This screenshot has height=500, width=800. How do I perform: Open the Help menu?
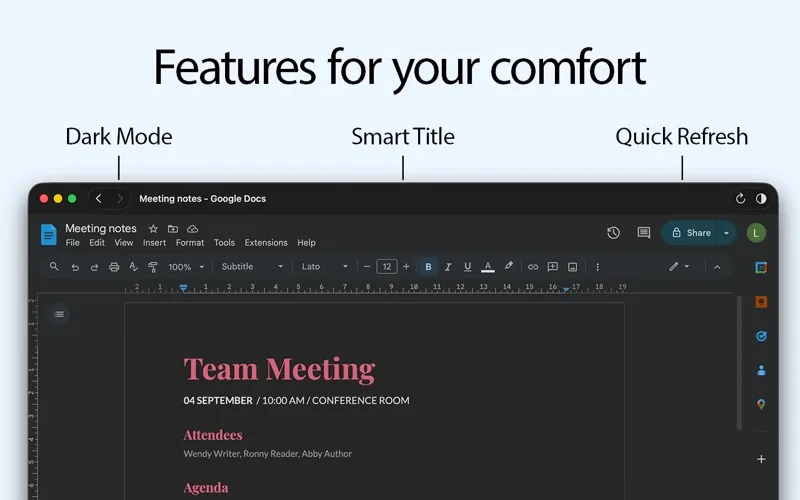tap(306, 243)
